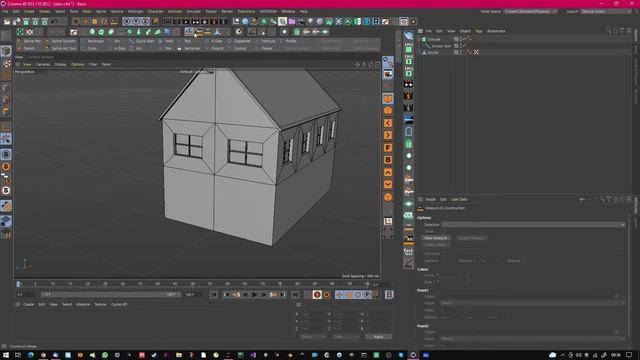Image resolution: width=640 pixels, height=360 pixels.
Task: Click the orange F view button
Action: point(388,148)
